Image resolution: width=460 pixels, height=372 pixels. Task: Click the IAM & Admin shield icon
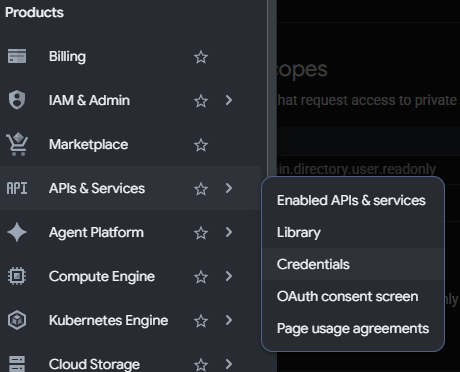(x=17, y=100)
